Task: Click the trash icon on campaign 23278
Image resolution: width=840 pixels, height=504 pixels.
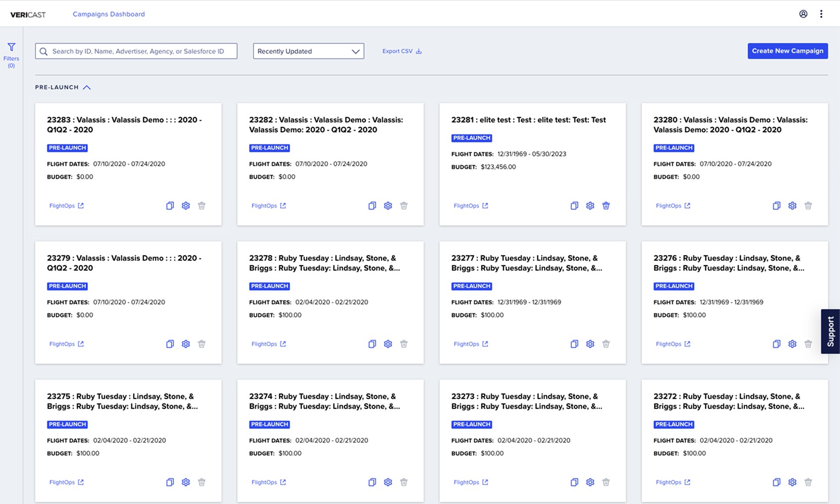Action: pos(404,344)
